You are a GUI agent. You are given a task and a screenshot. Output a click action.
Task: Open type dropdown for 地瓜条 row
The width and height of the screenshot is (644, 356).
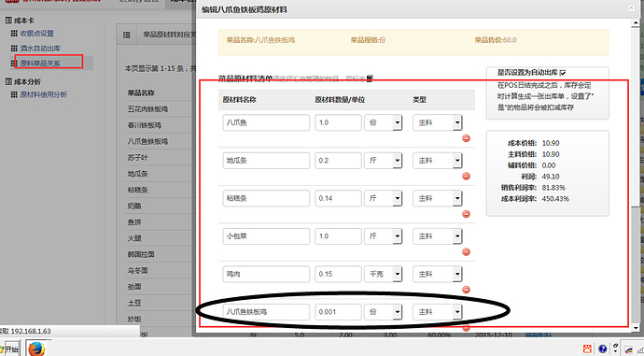pyautogui.click(x=457, y=161)
